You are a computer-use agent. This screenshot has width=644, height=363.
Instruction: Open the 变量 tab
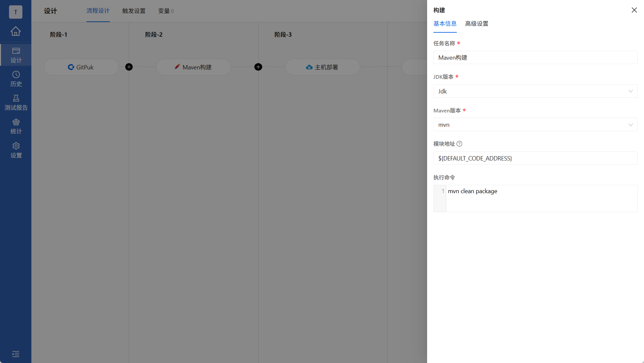point(166,11)
